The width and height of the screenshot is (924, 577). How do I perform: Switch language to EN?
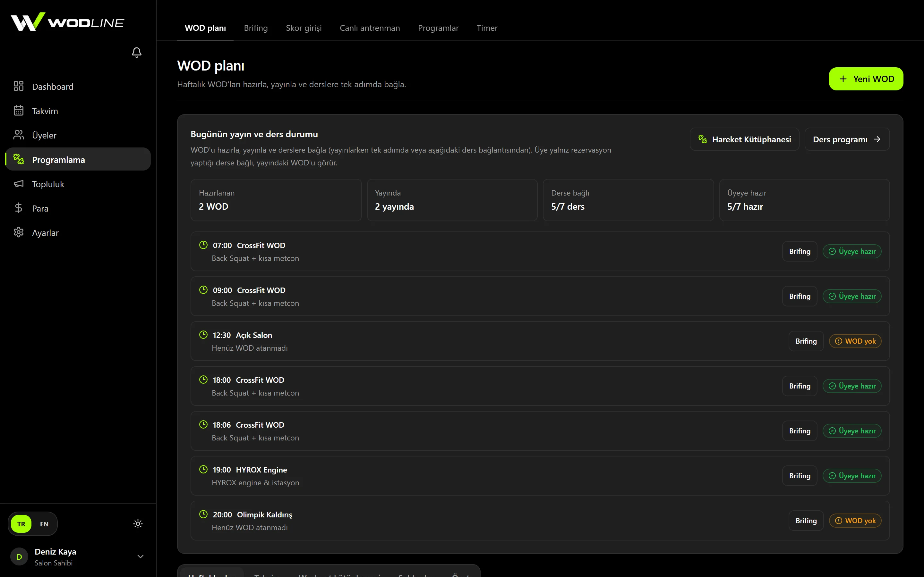tap(44, 524)
